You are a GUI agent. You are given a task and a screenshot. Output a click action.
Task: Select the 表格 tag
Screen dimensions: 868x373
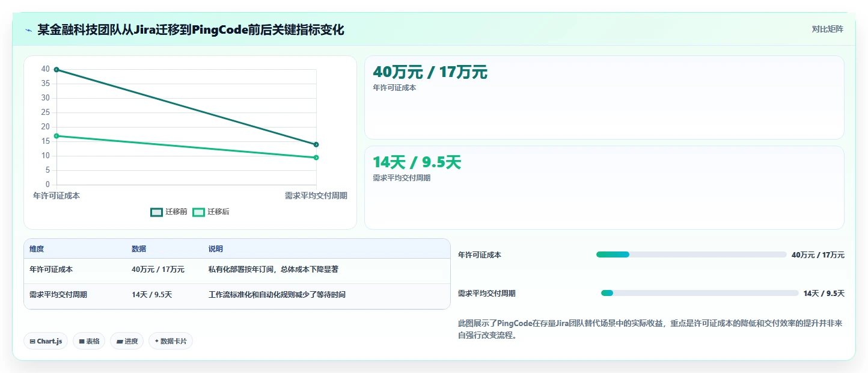click(89, 341)
